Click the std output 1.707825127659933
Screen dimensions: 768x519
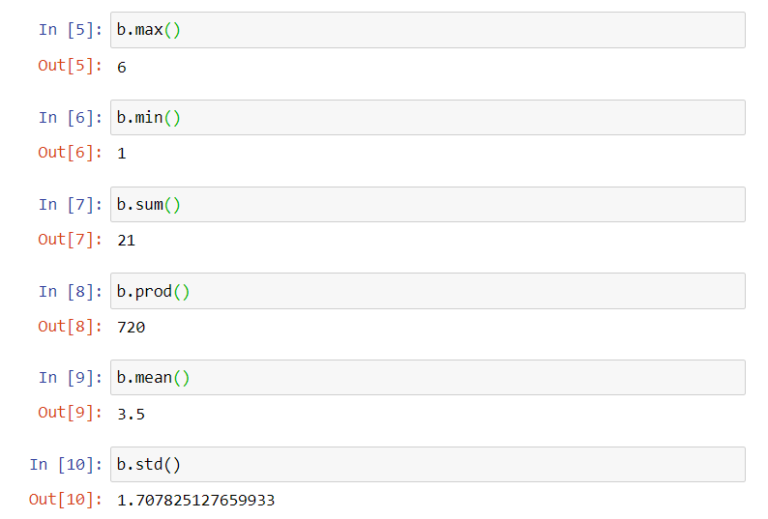[x=196, y=500]
